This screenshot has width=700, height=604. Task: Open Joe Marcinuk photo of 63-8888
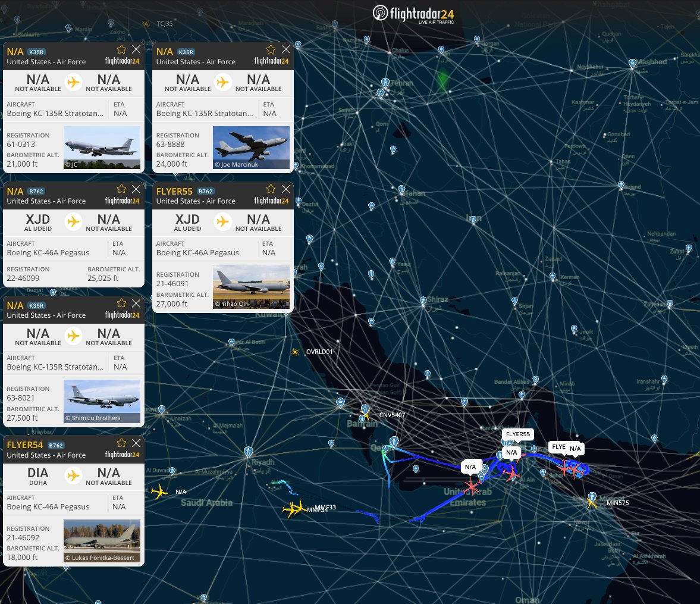click(x=252, y=148)
